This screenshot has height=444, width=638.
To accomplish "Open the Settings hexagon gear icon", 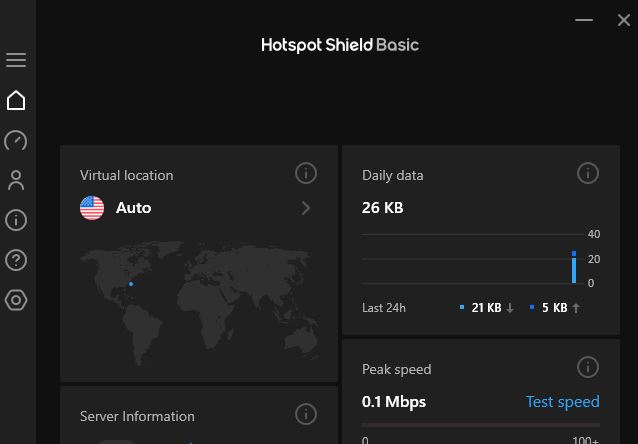I will (x=16, y=300).
